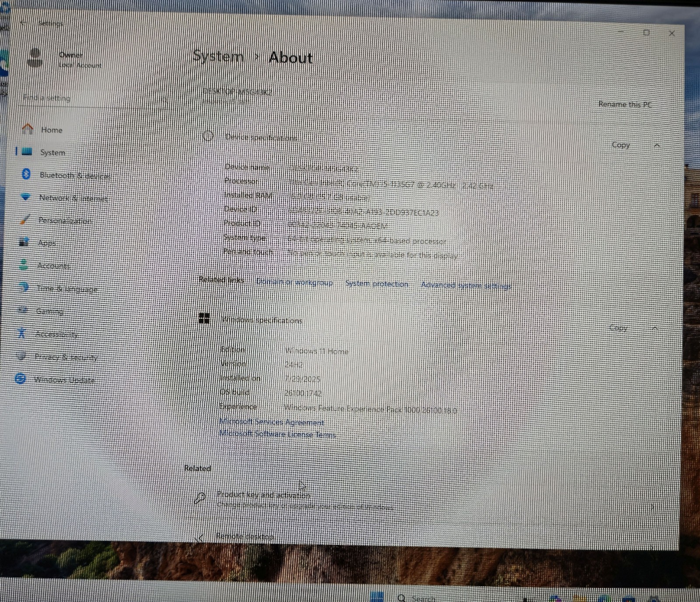Click the Windows logo beside Windows specifications

tap(204, 318)
